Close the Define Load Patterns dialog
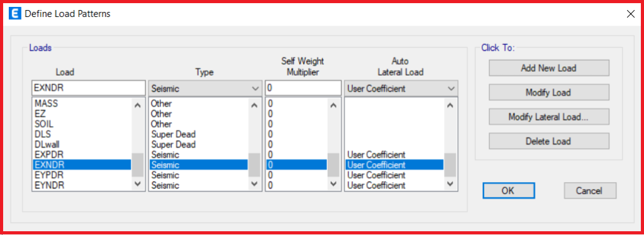644x235 pixels. (x=630, y=14)
